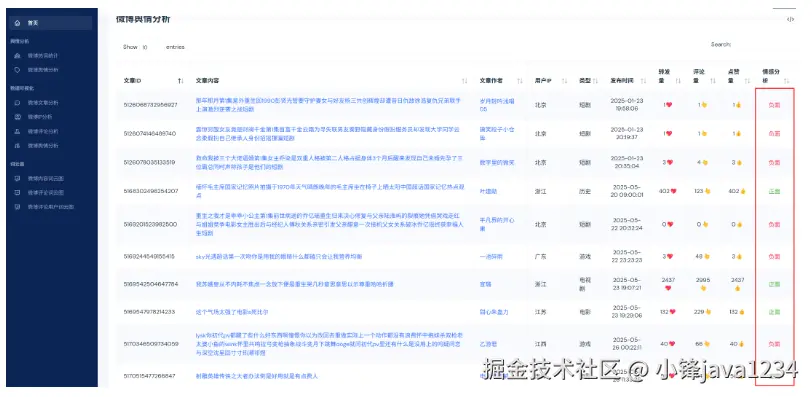Image resolution: width=812 pixels, height=397 pixels.
Task: Sort the 类型 column via arrows
Action: point(596,81)
